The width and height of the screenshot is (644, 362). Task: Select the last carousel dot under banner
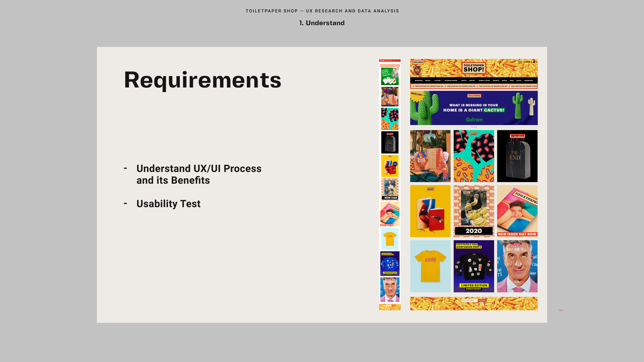(476, 127)
